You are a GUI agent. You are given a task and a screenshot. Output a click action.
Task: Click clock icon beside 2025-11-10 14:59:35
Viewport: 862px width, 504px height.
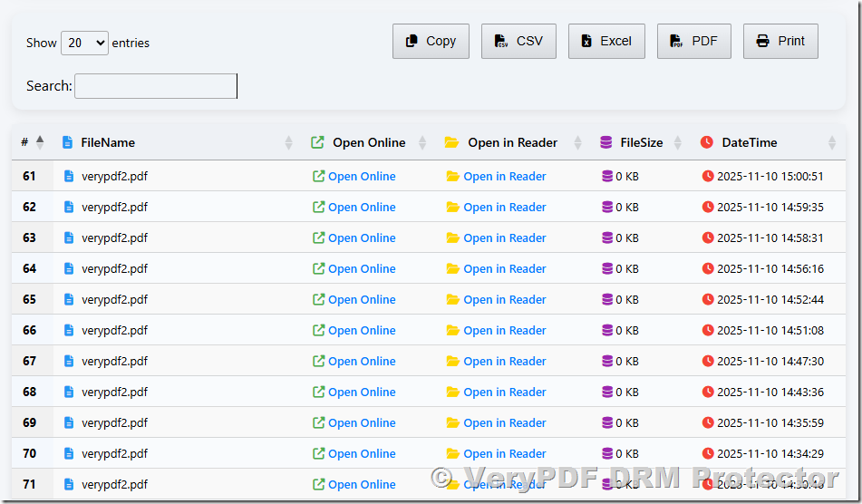pyautogui.click(x=708, y=207)
